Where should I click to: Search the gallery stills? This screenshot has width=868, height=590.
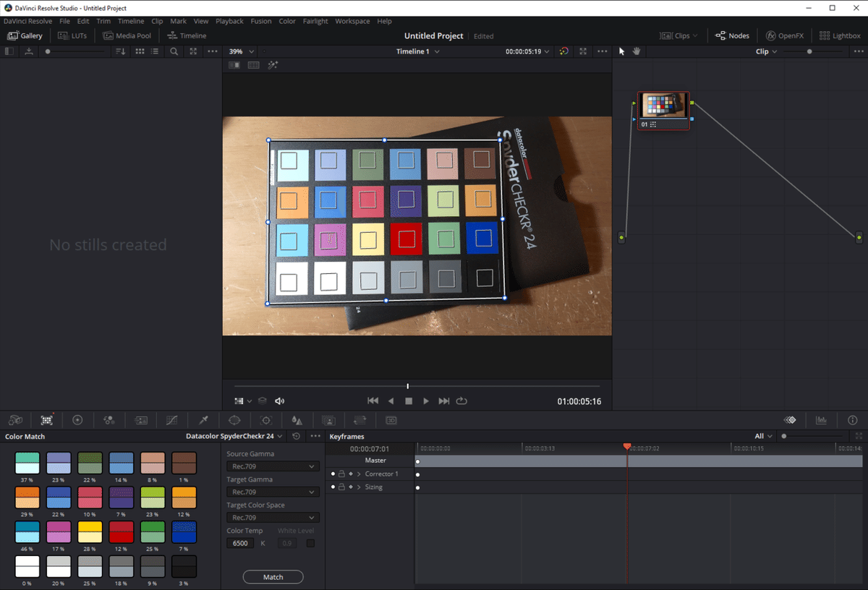click(174, 51)
